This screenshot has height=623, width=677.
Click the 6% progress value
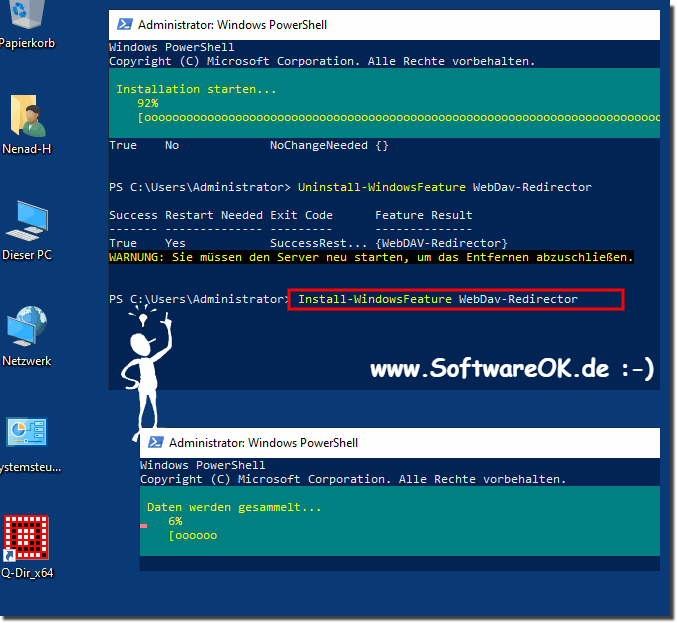pos(175,521)
